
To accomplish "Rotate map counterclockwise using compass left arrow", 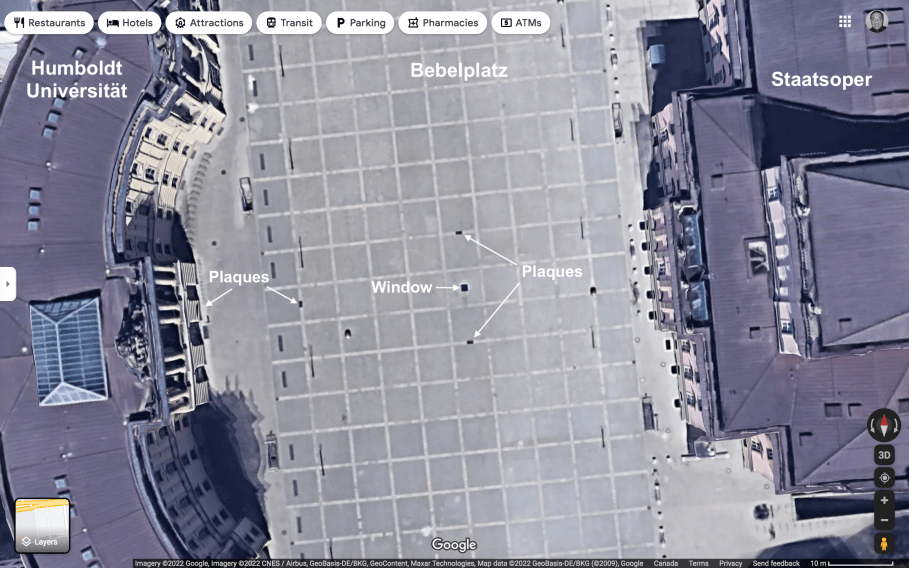I will 872,425.
